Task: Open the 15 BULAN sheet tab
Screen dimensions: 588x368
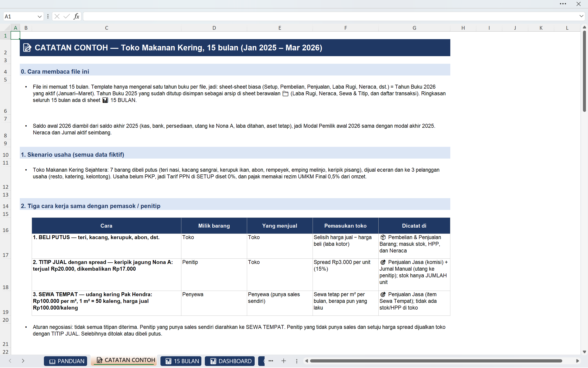Action: pyautogui.click(x=181, y=361)
